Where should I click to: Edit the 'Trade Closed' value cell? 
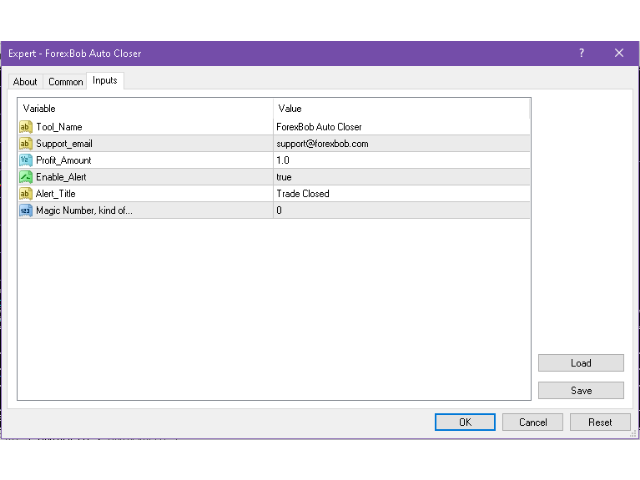click(402, 194)
